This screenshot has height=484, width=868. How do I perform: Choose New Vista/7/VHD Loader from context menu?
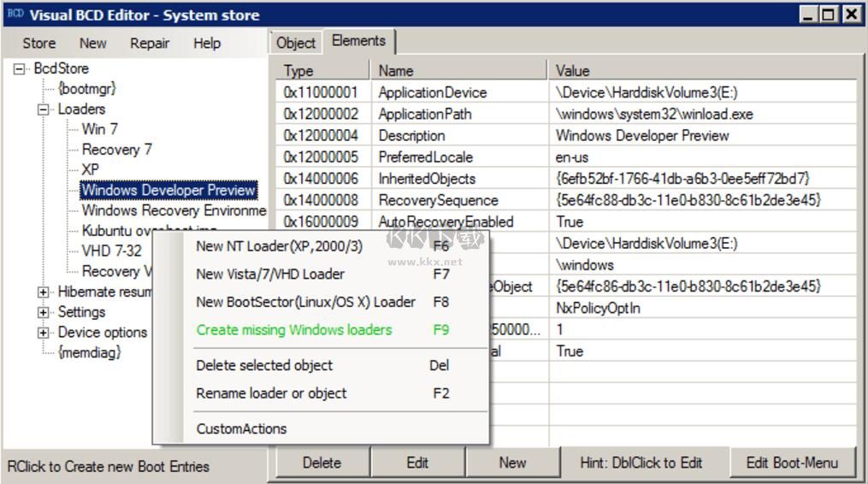tap(270, 274)
